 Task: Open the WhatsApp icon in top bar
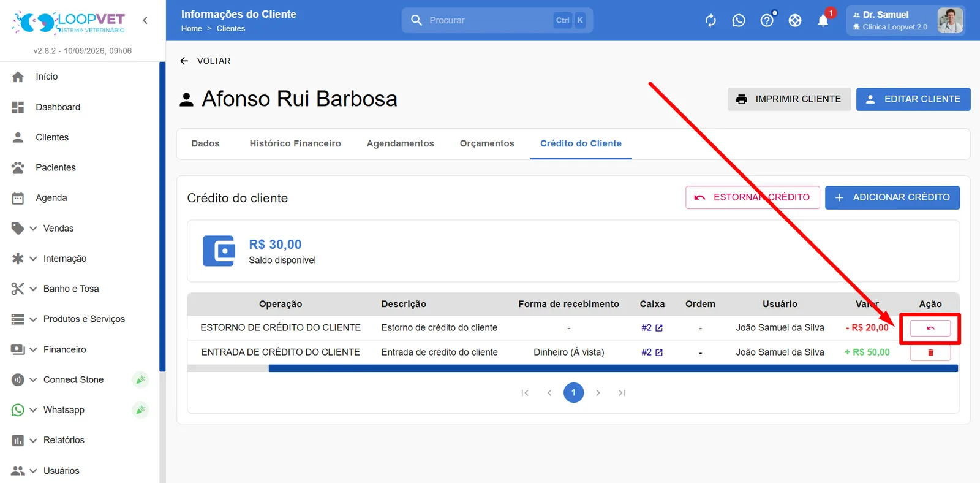(739, 20)
